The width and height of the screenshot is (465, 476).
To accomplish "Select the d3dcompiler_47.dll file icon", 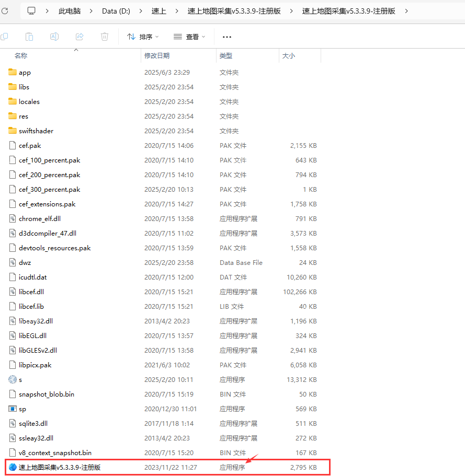I will coord(13,233).
